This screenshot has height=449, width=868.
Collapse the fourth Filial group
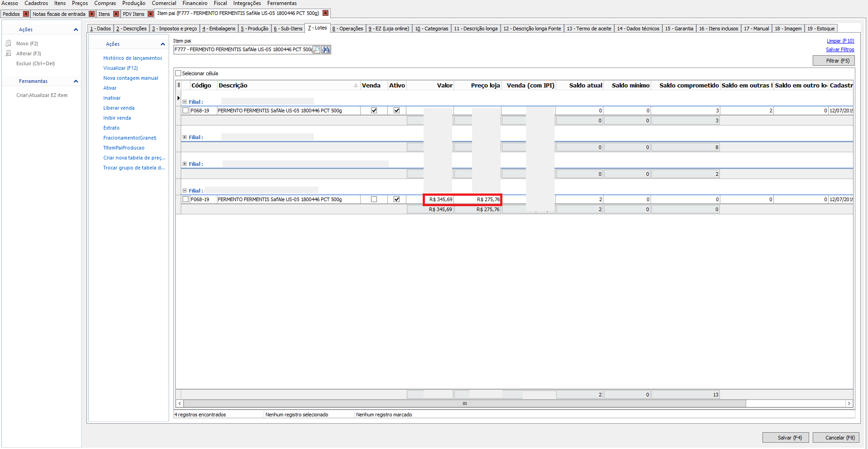tap(184, 191)
